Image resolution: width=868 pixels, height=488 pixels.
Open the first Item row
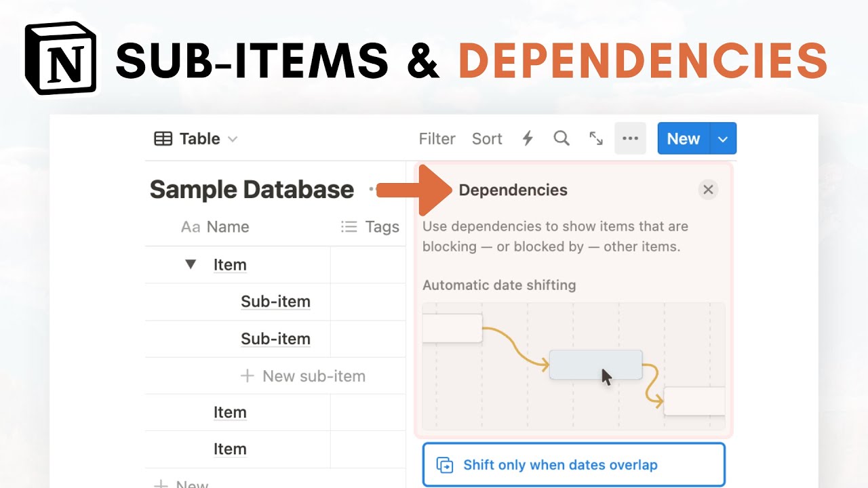230,265
